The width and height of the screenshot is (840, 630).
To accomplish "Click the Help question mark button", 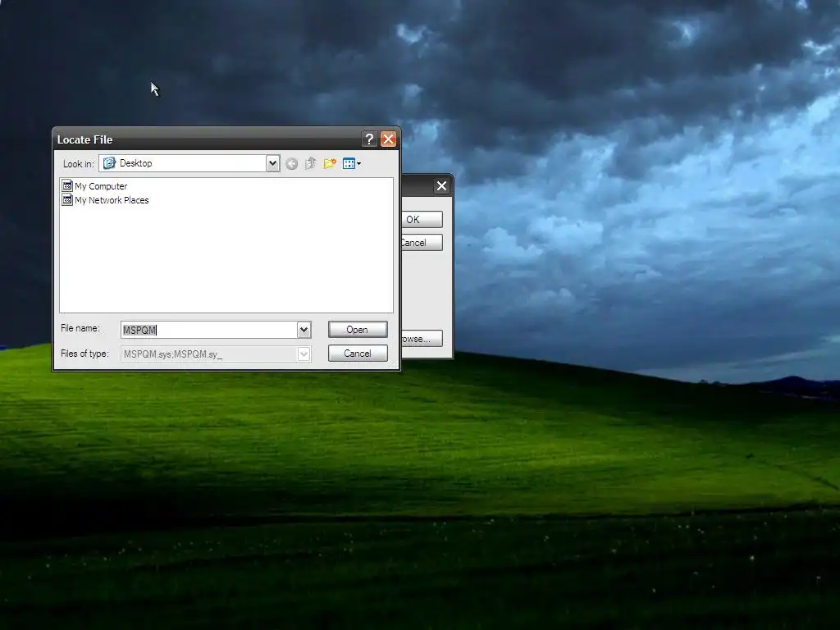I will (x=369, y=139).
